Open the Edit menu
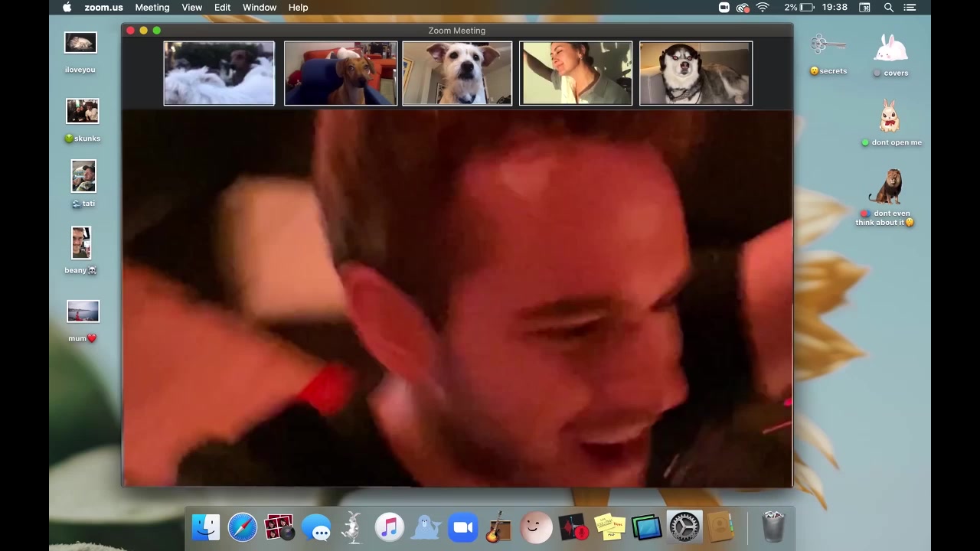This screenshot has height=551, width=980. coord(223,8)
